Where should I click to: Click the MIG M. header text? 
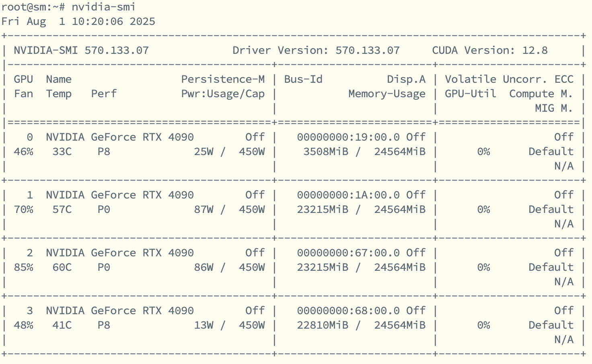click(x=553, y=108)
